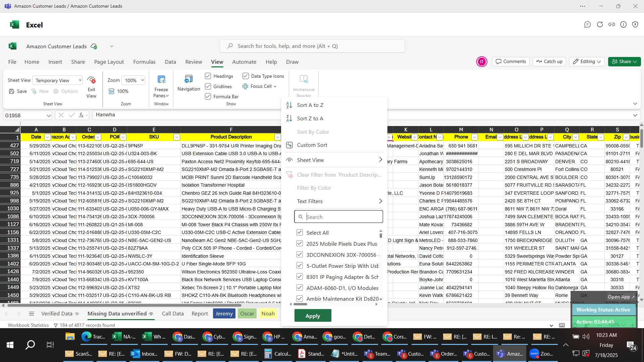This screenshot has height=362, width=644.
Task: Click the Zoom to 100% icon
Action: click(x=111, y=91)
